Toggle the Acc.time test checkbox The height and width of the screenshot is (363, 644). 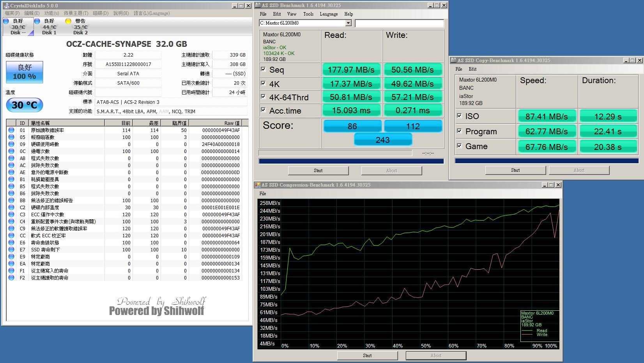[263, 110]
